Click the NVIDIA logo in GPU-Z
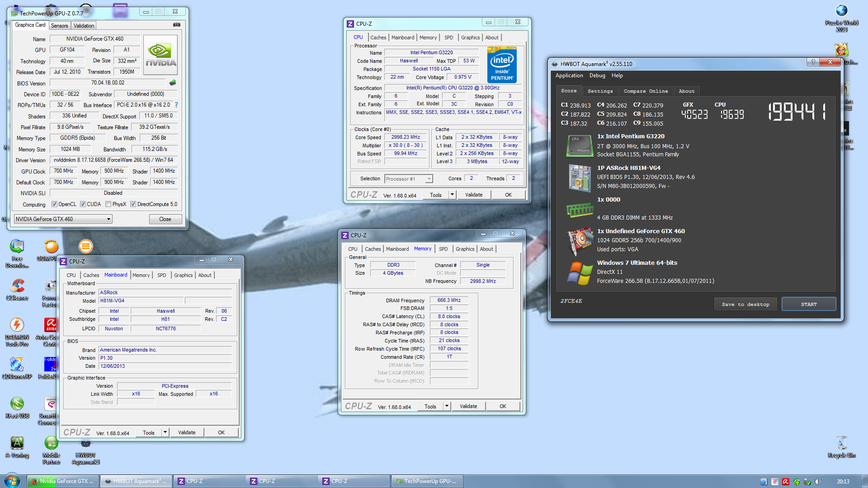This screenshot has height=488, width=868. click(x=160, y=55)
